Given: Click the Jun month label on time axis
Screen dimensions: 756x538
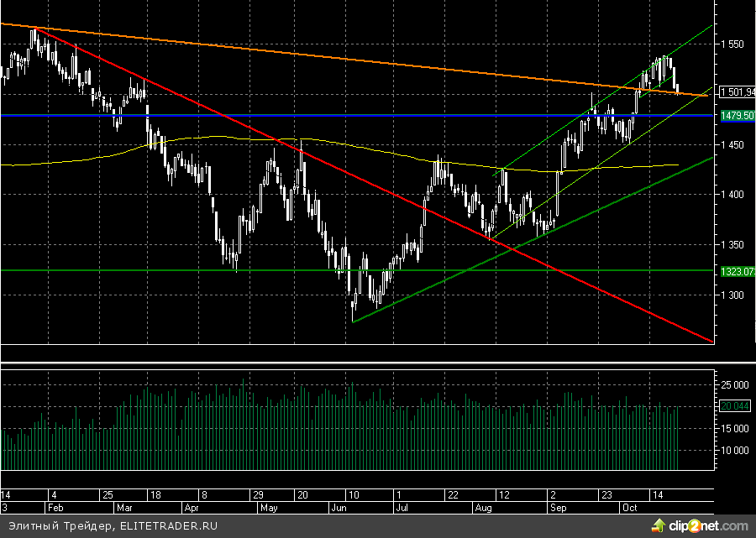Looking at the screenshot, I should click(x=340, y=508).
